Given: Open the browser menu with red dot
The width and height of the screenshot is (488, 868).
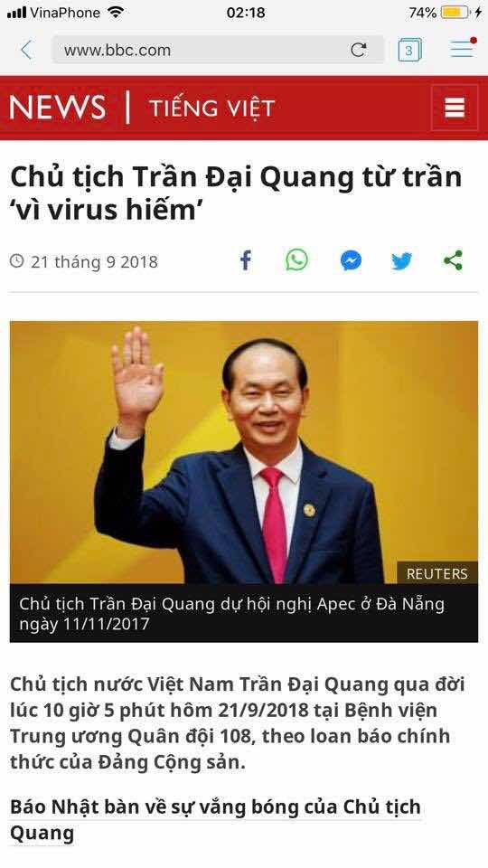Looking at the screenshot, I should (x=463, y=49).
